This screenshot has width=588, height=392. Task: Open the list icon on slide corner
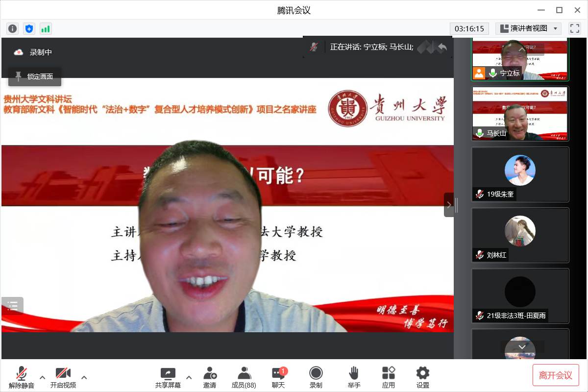point(12,306)
